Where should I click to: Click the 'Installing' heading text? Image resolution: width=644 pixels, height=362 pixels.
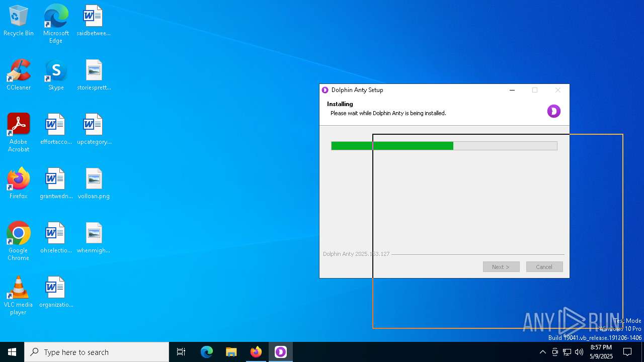pos(340,104)
